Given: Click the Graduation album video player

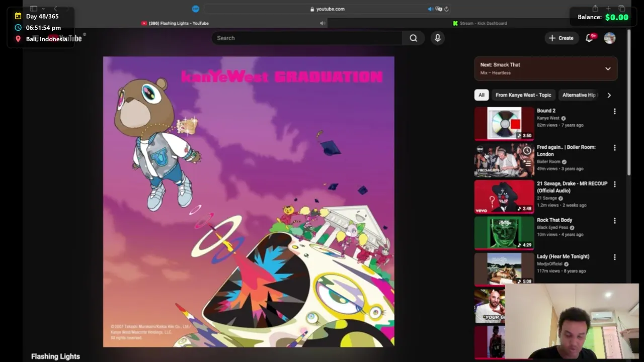Looking at the screenshot, I should click(249, 202).
